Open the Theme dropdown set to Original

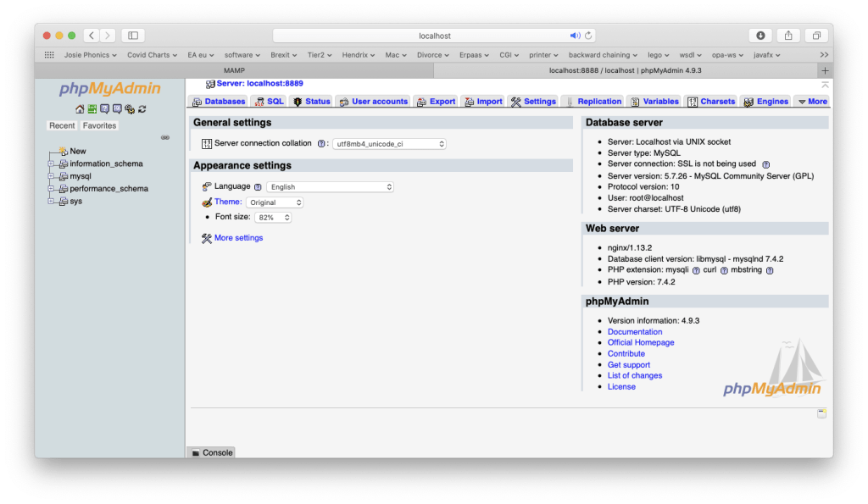[275, 203]
